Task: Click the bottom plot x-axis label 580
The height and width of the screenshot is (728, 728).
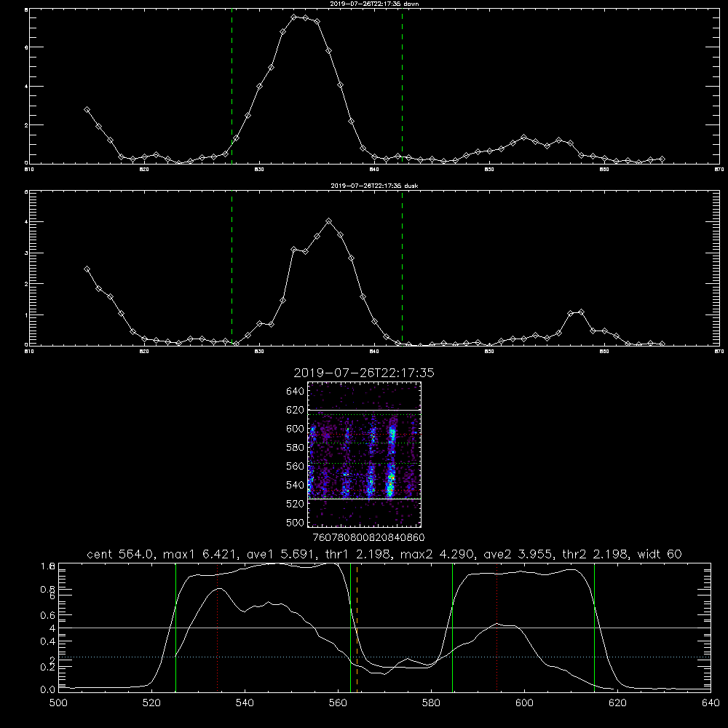Action: [x=431, y=703]
